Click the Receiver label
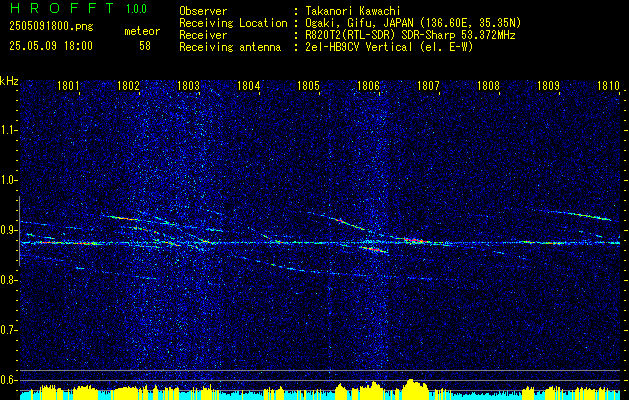This screenshot has width=629, height=400. click(203, 35)
